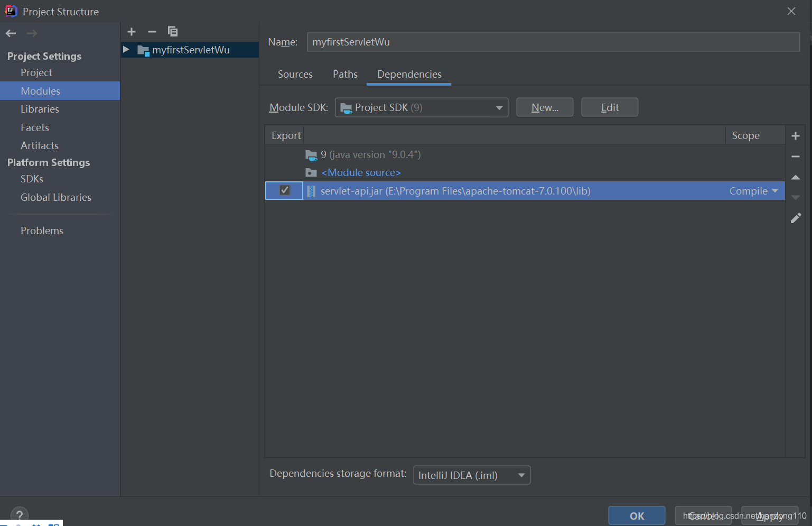
Task: Click the servlet-api.jar library icon
Action: tap(311, 191)
